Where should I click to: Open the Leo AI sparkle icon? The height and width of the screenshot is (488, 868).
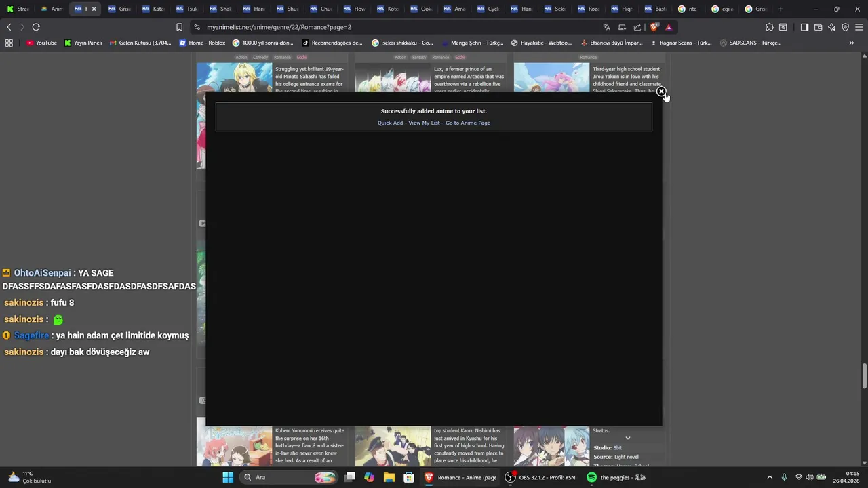pos(831,27)
